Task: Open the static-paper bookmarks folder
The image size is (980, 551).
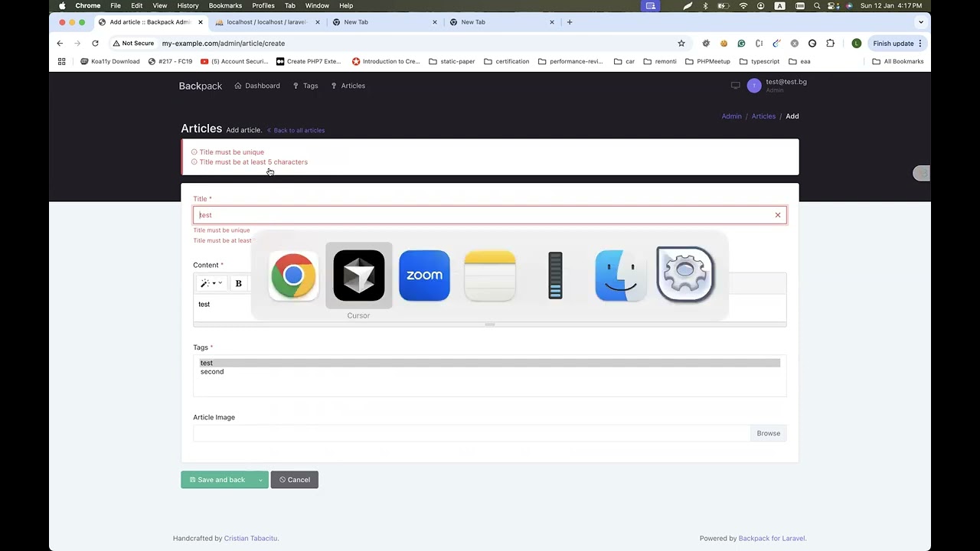Action: click(x=452, y=61)
